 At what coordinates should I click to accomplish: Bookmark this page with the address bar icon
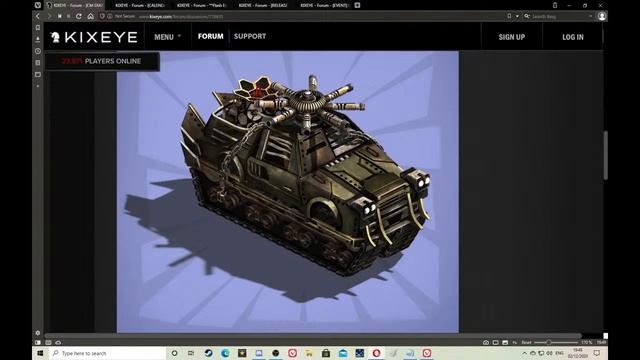point(509,16)
